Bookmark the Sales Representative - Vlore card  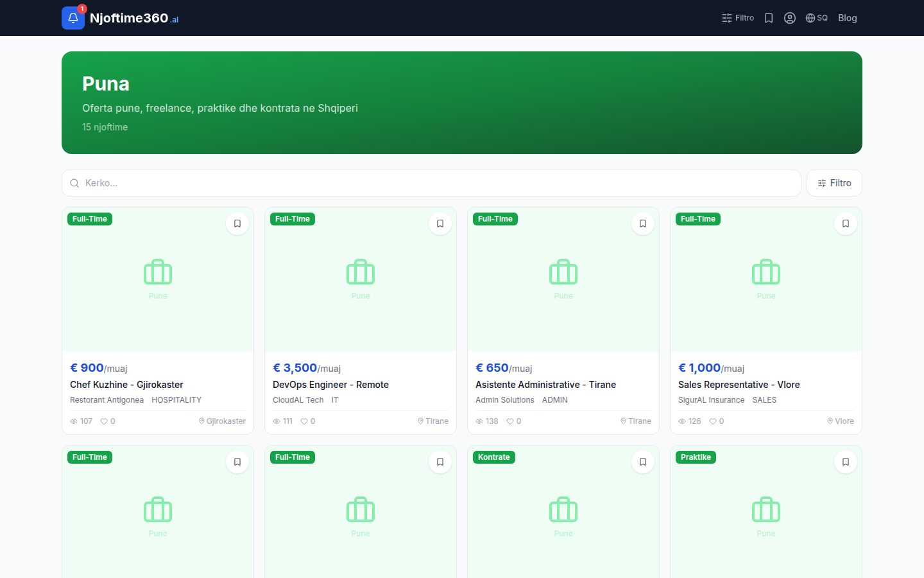coord(846,223)
